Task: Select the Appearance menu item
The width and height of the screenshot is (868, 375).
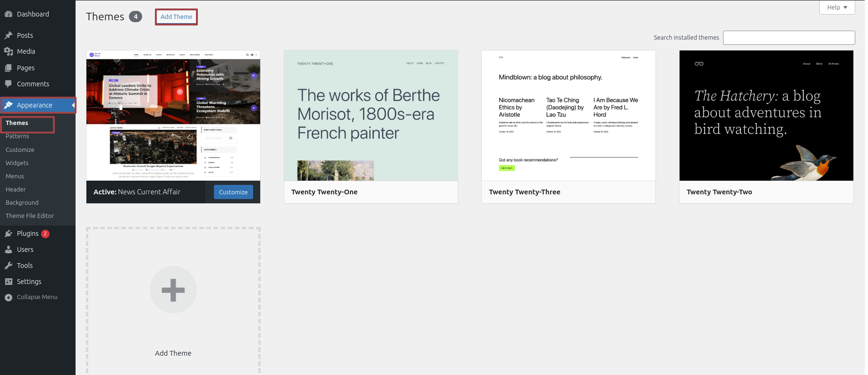Action: point(38,105)
